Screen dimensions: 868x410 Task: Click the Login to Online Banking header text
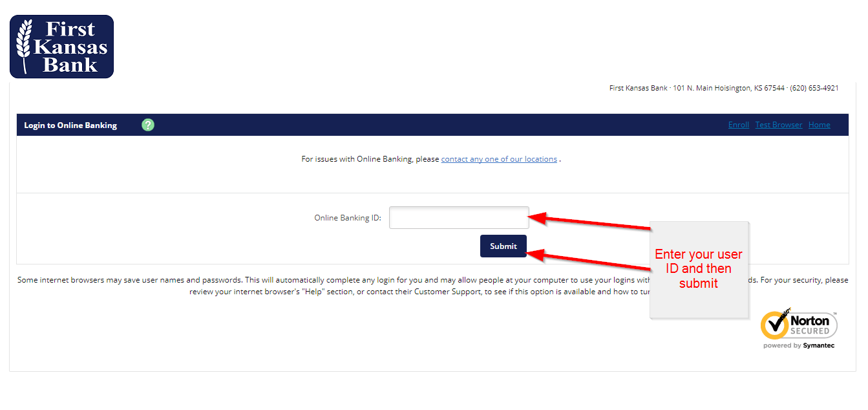pyautogui.click(x=70, y=125)
